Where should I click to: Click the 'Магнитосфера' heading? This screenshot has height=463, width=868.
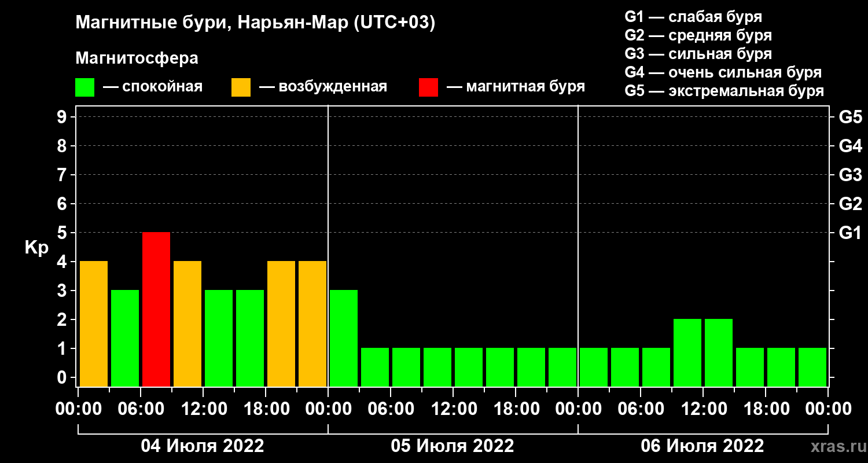click(137, 58)
